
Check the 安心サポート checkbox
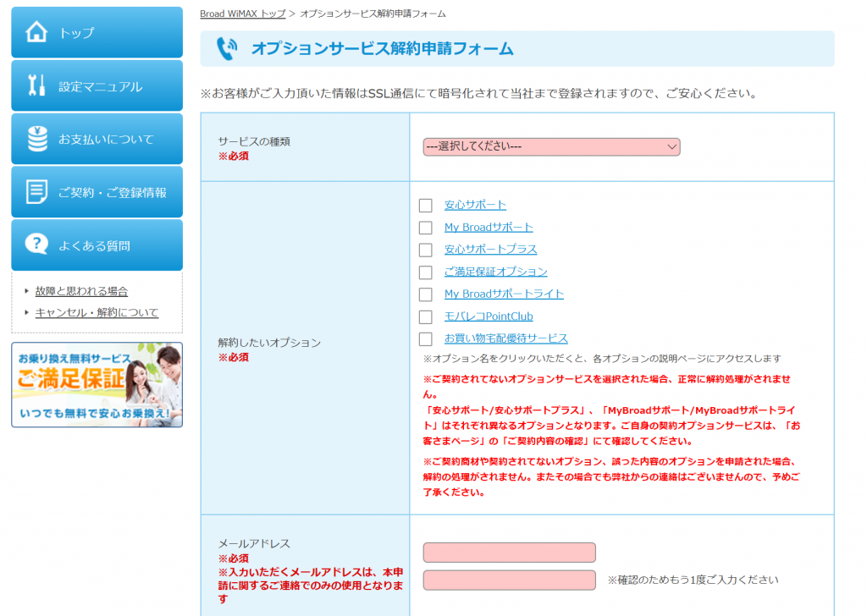coord(425,206)
